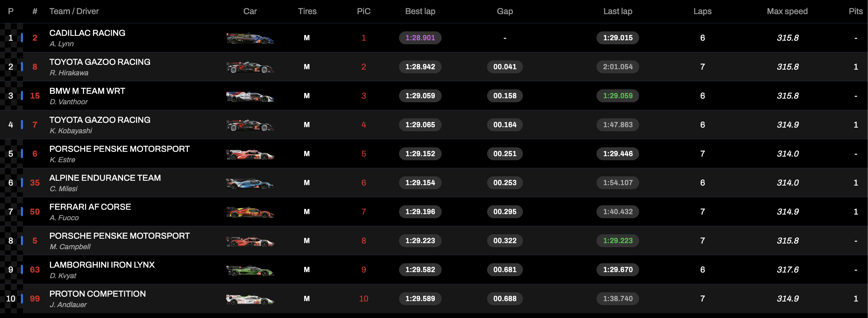Click the Ferrari AF Corse car image
Viewport: 868px width, 318px height.
[250, 212]
